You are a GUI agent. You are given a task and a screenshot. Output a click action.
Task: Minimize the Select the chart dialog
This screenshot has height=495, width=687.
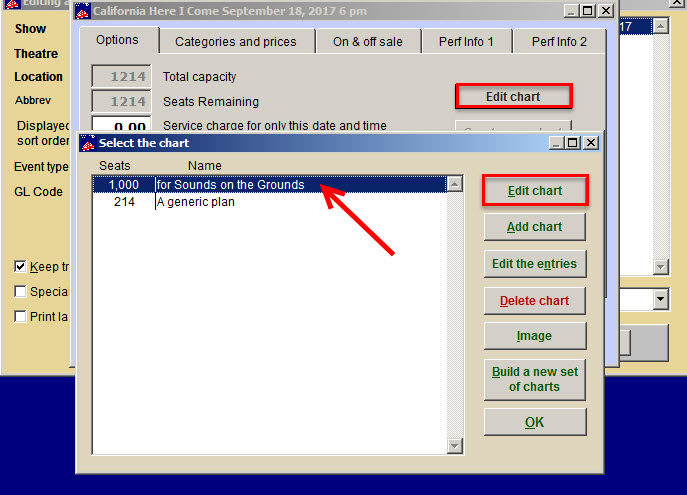click(556, 143)
